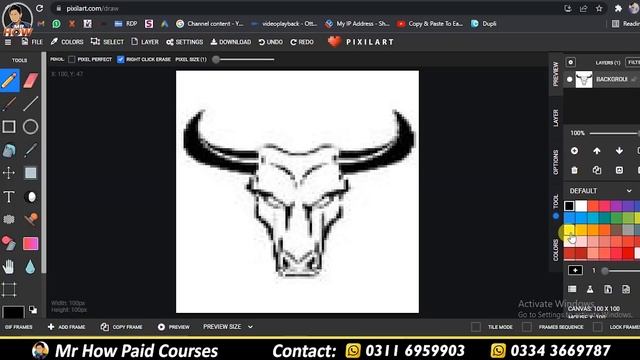Select the Blur drop tool
The height and width of the screenshot is (360, 640).
(x=31, y=267)
